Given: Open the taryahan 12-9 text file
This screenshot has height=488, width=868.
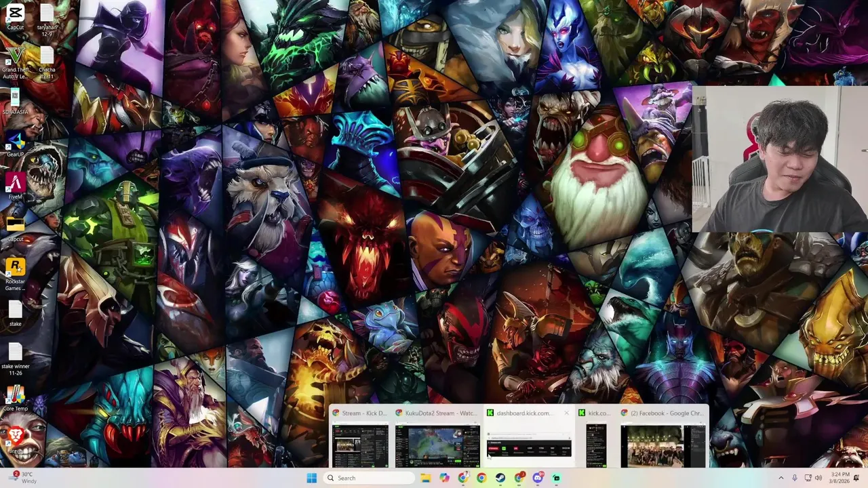Looking at the screenshot, I should tap(47, 20).
